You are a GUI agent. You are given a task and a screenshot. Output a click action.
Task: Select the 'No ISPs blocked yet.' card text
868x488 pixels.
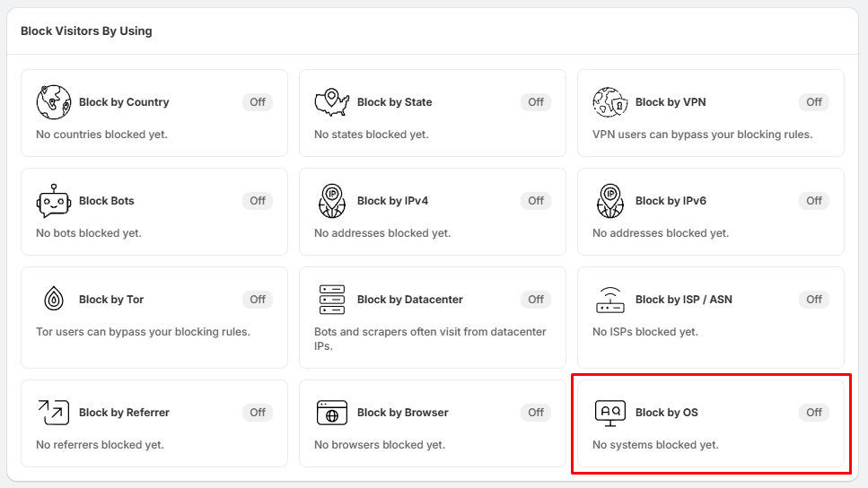pyautogui.click(x=644, y=331)
